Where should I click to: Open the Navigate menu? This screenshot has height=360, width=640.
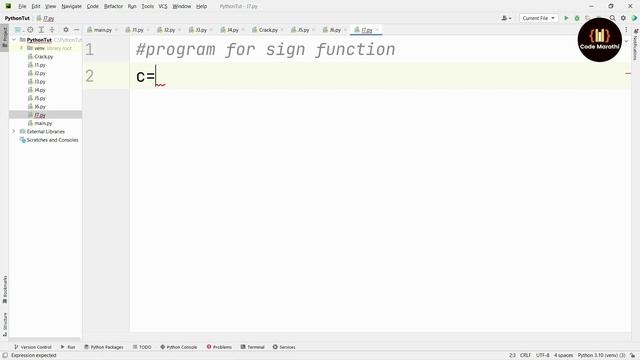coord(71,6)
